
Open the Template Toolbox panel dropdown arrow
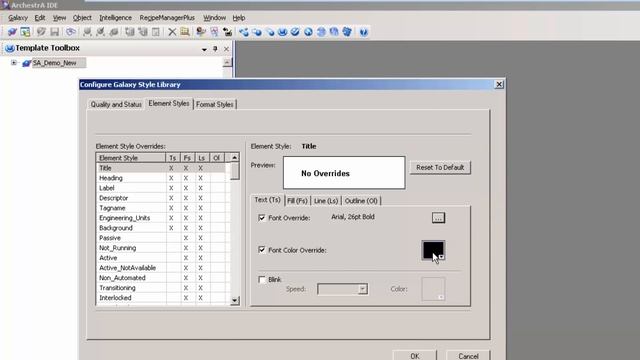[204, 49]
